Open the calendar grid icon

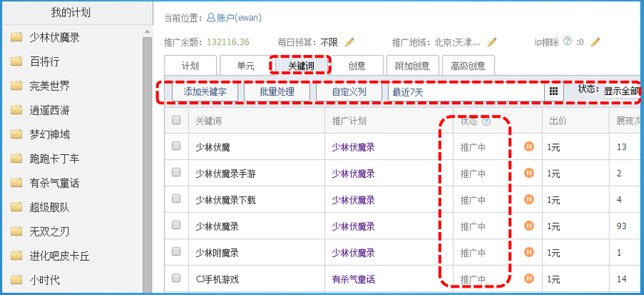click(554, 92)
